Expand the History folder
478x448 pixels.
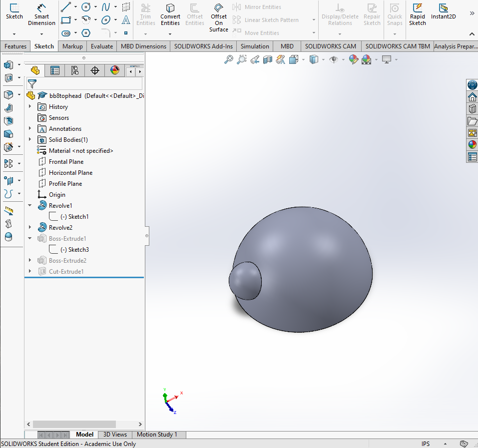pos(30,106)
